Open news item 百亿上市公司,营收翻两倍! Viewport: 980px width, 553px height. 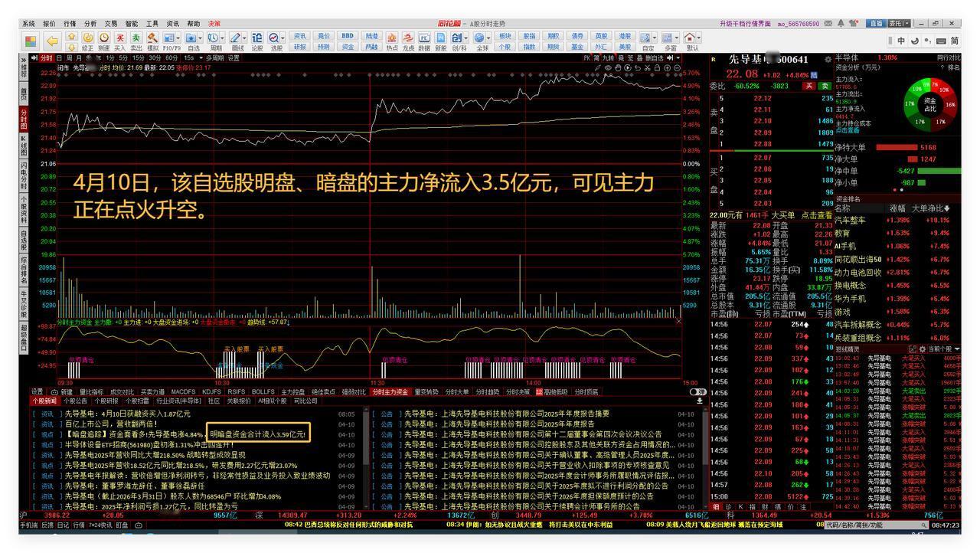[111, 423]
